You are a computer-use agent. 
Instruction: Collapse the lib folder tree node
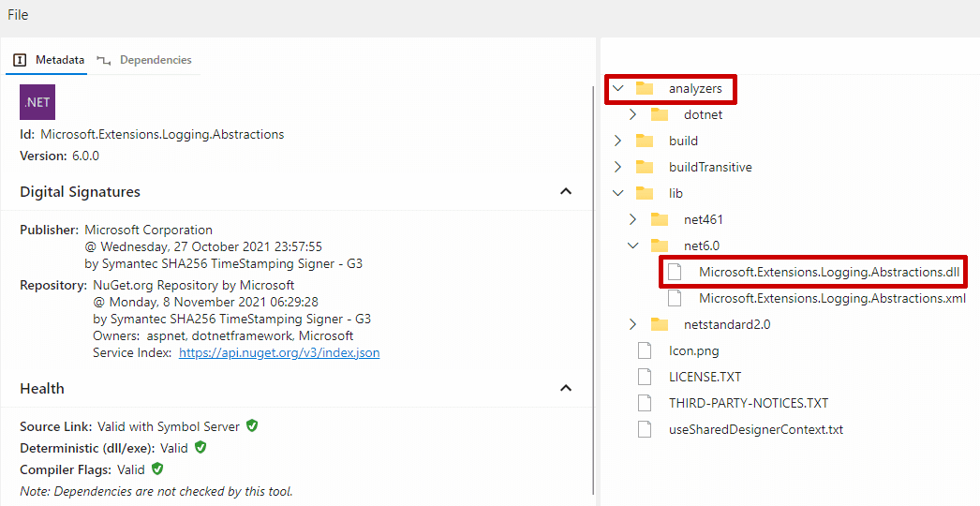click(x=617, y=193)
